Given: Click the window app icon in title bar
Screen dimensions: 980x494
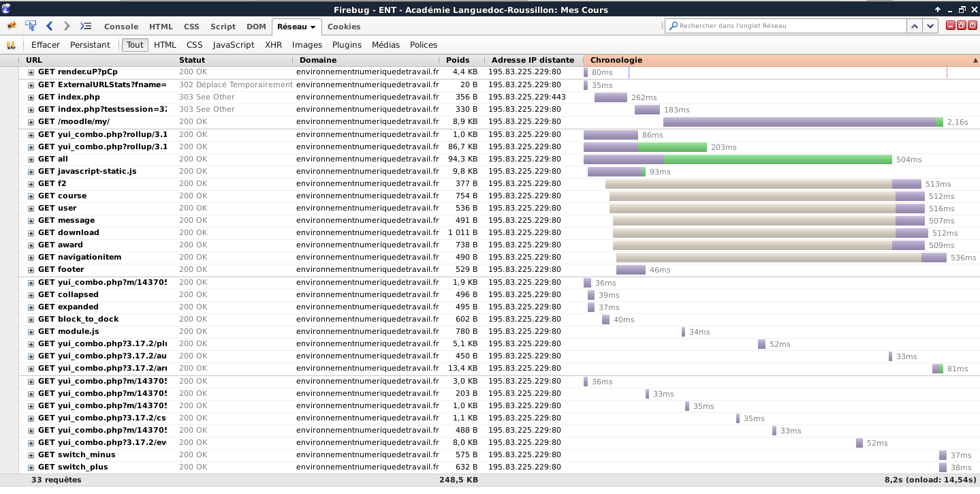Looking at the screenshot, I should [x=6, y=8].
